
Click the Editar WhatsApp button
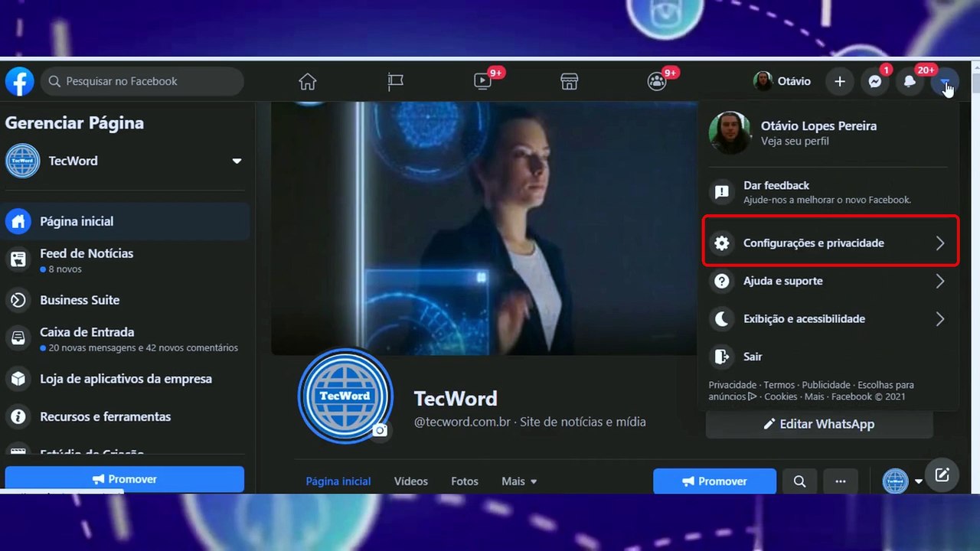tap(819, 424)
